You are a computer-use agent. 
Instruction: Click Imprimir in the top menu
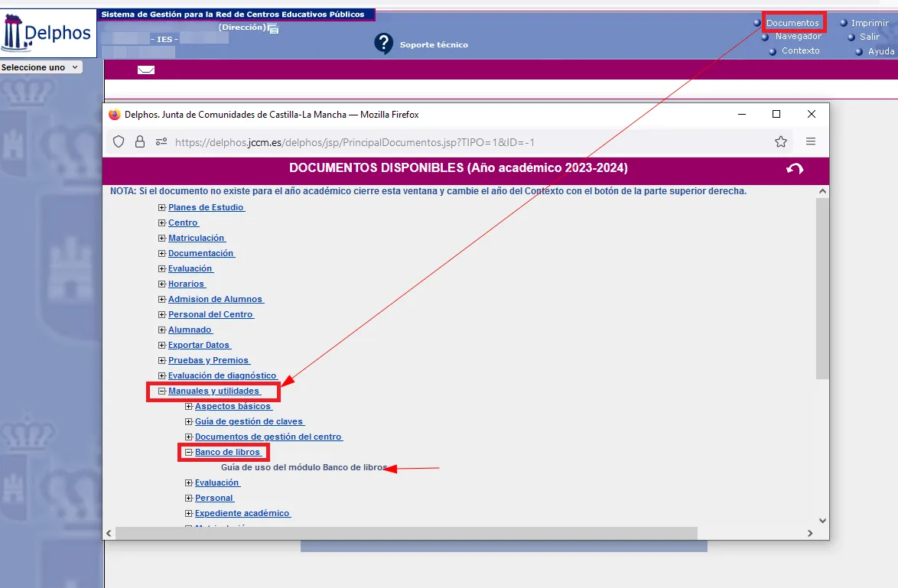coord(870,23)
